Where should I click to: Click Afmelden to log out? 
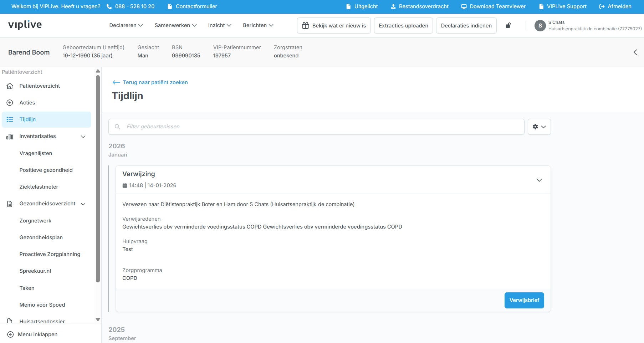[x=615, y=6]
